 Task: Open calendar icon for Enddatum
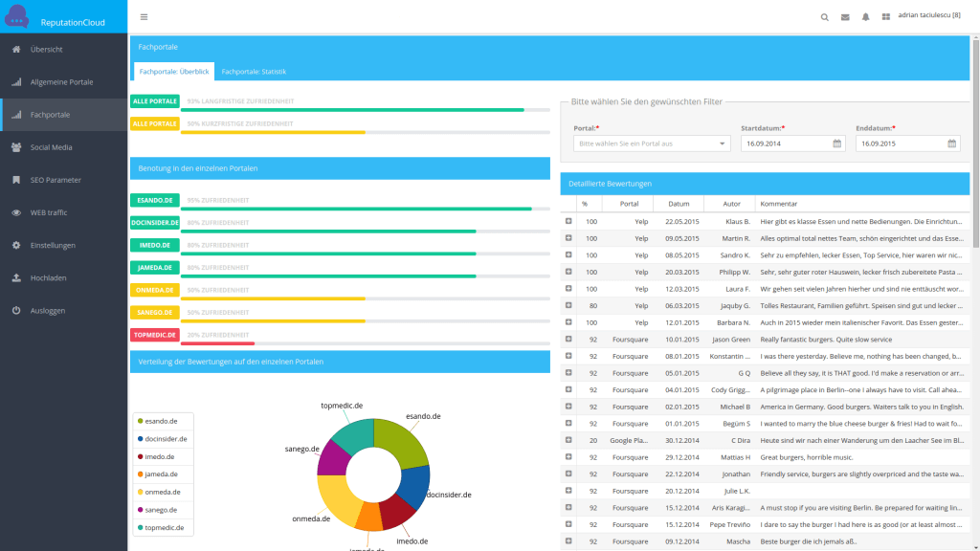tap(951, 143)
